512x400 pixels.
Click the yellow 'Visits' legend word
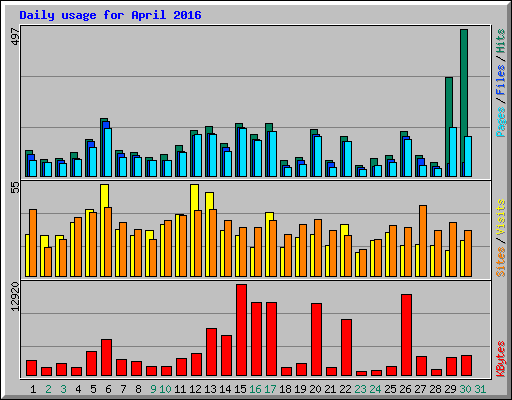point(501,218)
